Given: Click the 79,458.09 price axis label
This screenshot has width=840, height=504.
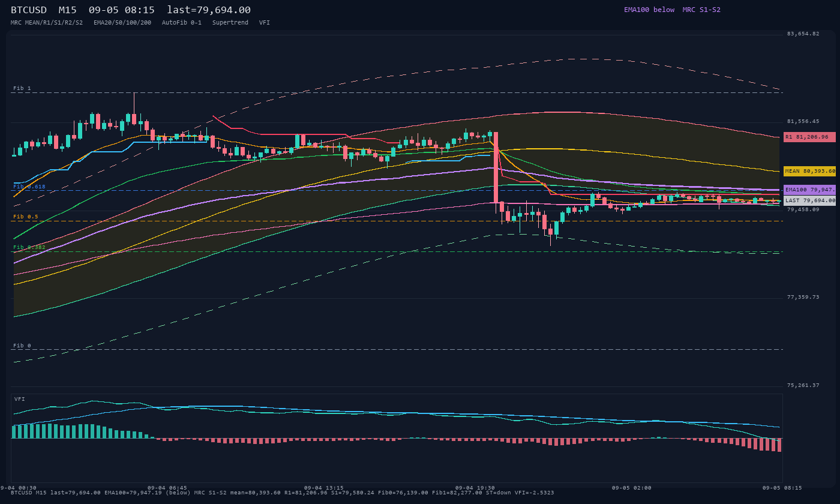Looking at the screenshot, I should 803,209.
